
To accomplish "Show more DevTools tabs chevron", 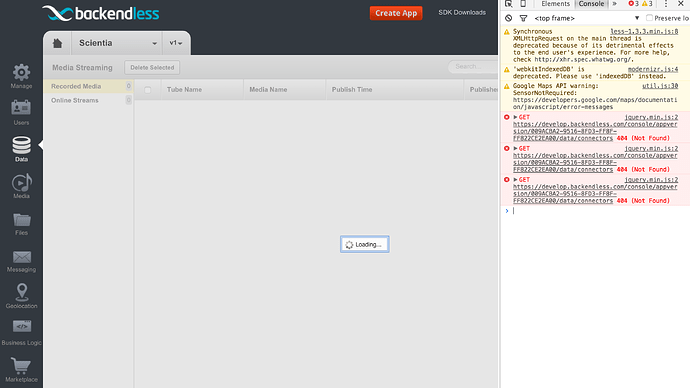I will [615, 4].
